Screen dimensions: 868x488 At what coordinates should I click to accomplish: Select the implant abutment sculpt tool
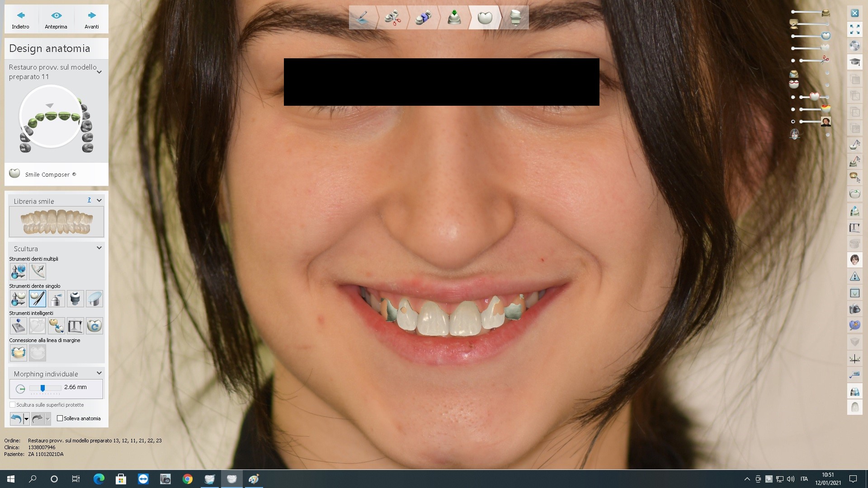tap(75, 299)
